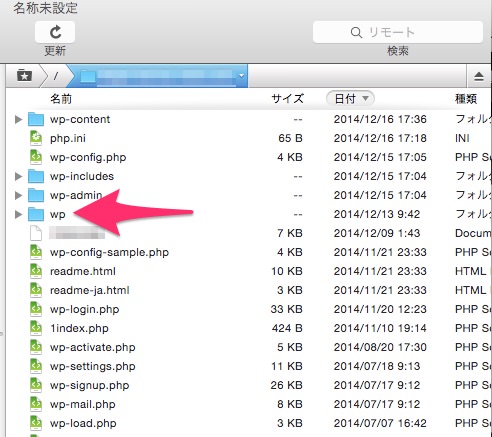Click the blurred document file icon
492x437 pixels.
(x=36, y=233)
